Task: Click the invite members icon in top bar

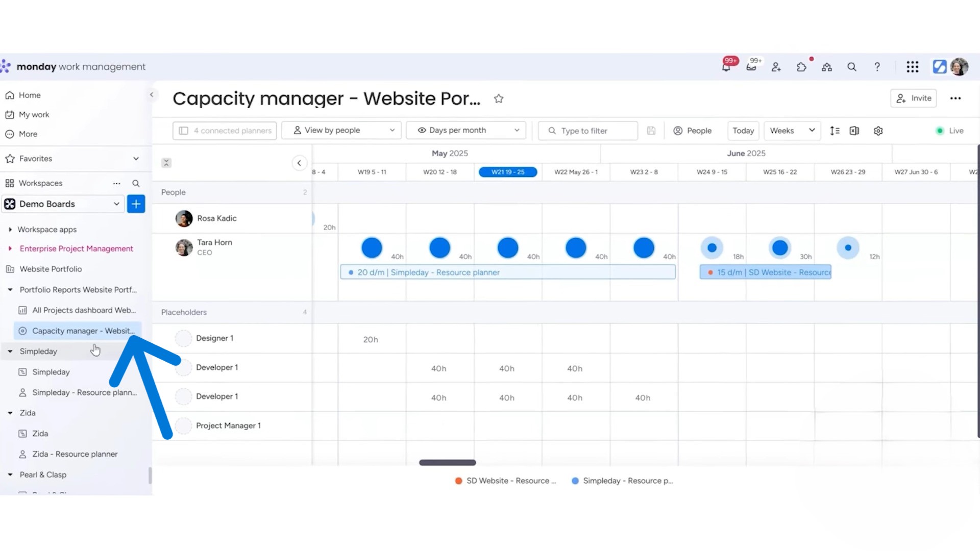Action: tap(776, 67)
